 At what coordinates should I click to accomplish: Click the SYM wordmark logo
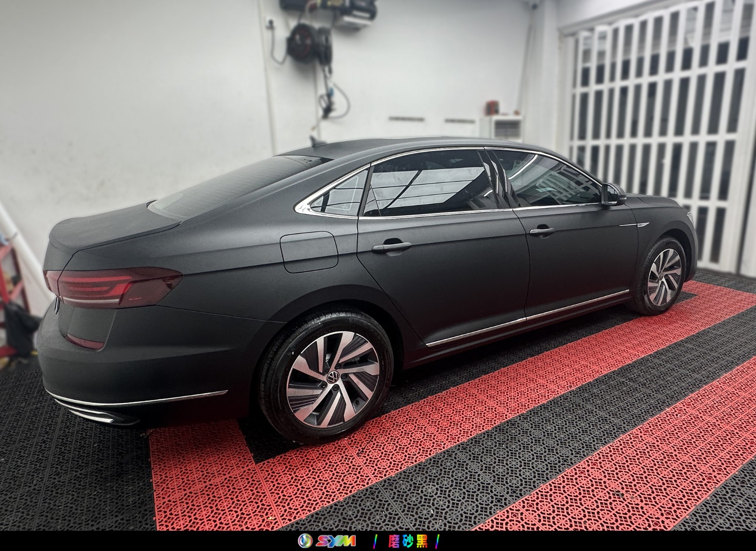tap(336, 541)
